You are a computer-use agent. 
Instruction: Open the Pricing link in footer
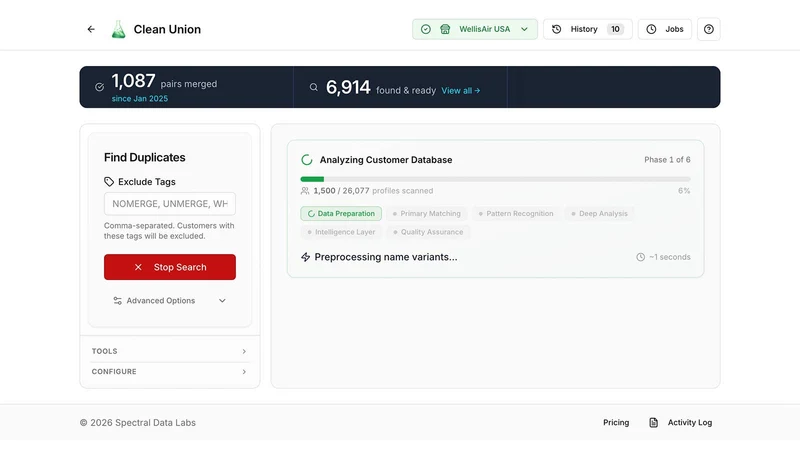(x=616, y=422)
